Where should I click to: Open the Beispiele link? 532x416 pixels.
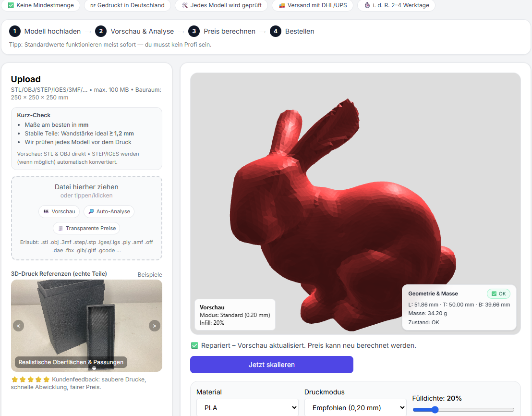click(x=150, y=275)
